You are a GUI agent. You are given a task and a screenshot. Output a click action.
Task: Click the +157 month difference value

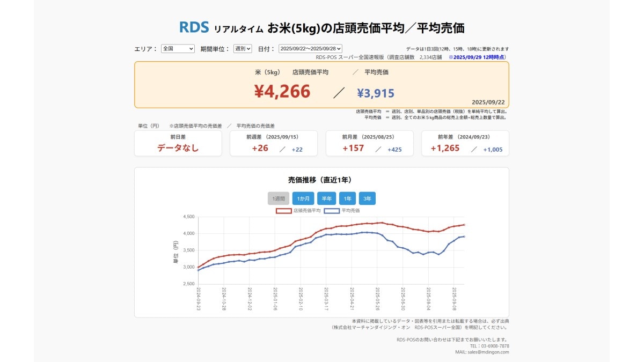tap(353, 148)
